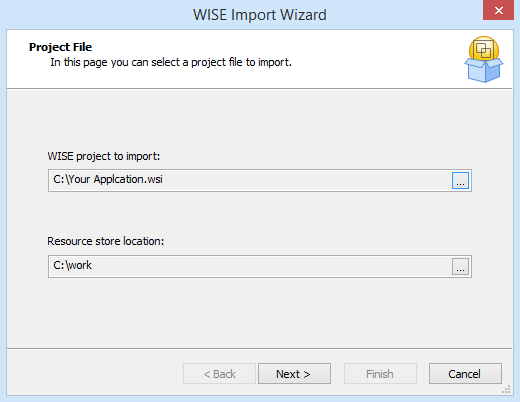Click the 'Resource store location:' label
520x402 pixels.
pyautogui.click(x=106, y=241)
